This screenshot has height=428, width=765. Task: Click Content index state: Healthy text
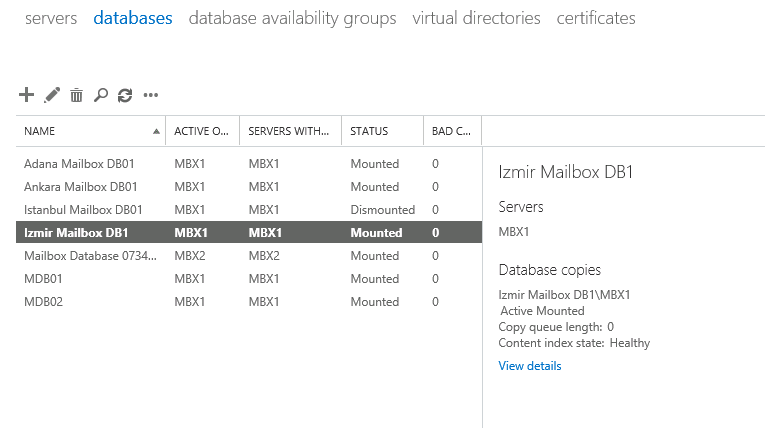pyautogui.click(x=574, y=343)
